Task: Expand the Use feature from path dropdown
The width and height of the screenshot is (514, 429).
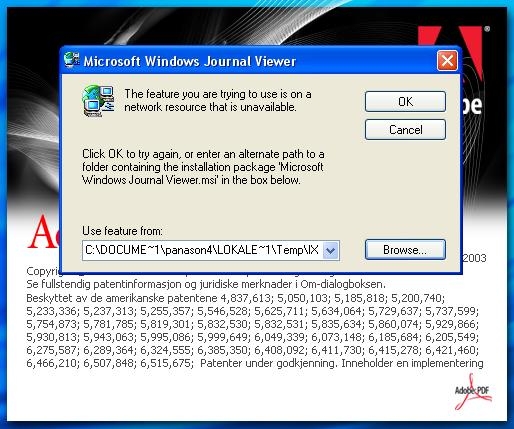Action: [x=330, y=250]
